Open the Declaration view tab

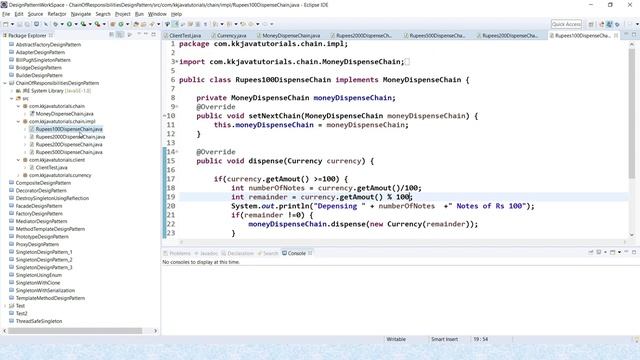click(238, 253)
